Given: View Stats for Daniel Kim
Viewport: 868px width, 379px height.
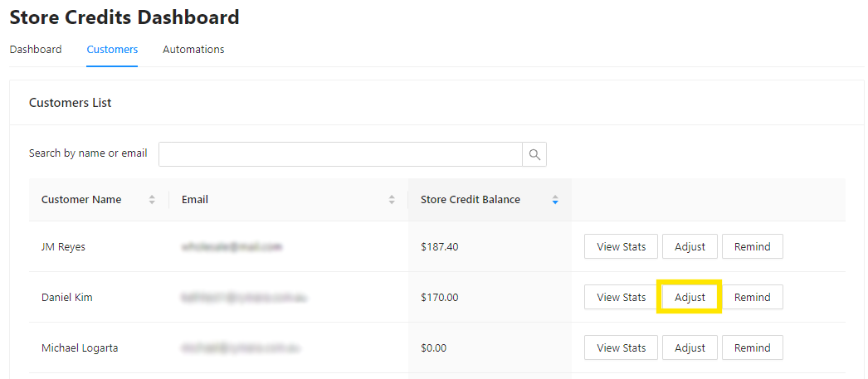Looking at the screenshot, I should pos(621,297).
